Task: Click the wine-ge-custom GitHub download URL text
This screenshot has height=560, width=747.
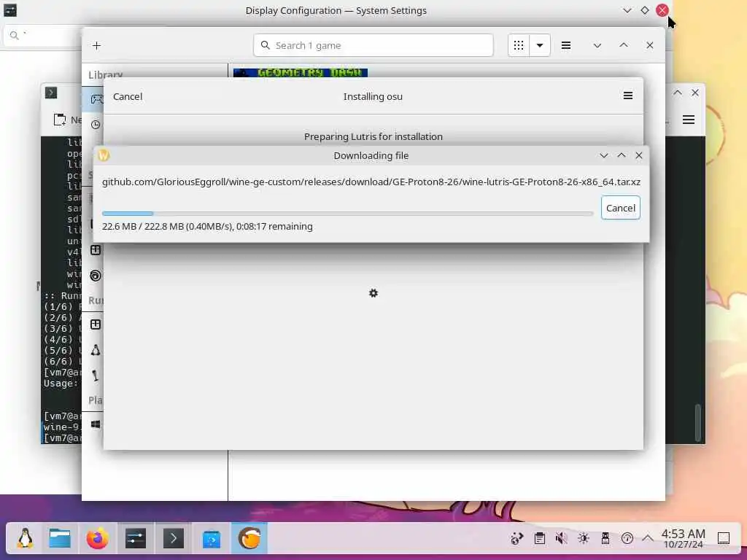Action: pos(371,182)
